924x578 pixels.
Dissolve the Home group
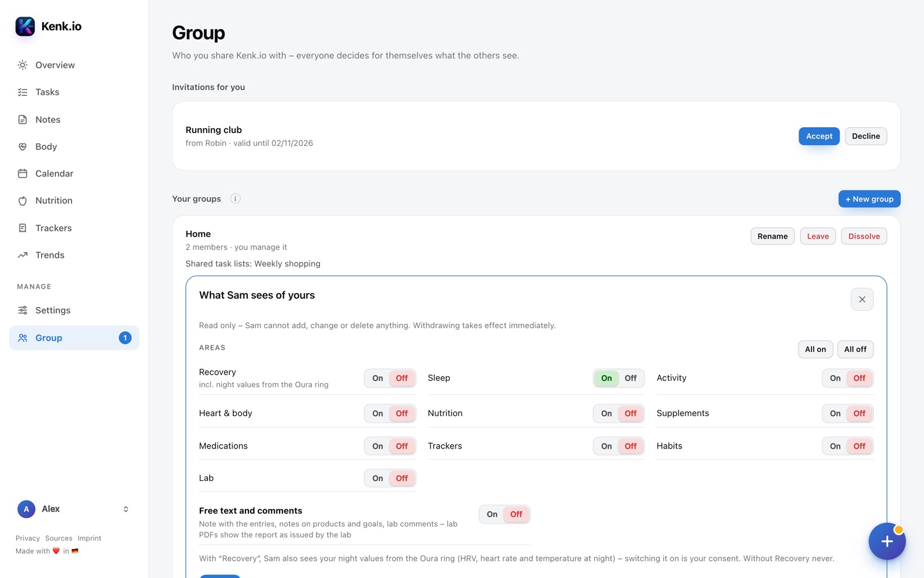click(864, 236)
